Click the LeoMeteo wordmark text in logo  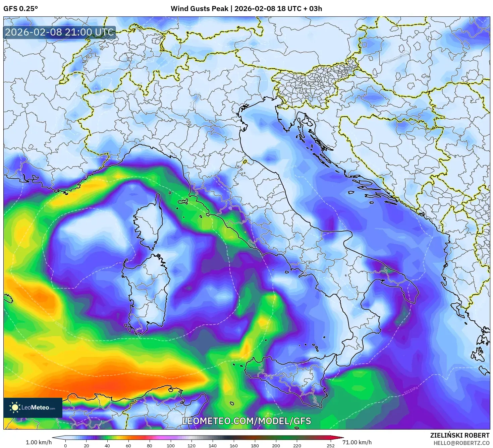coord(38,408)
